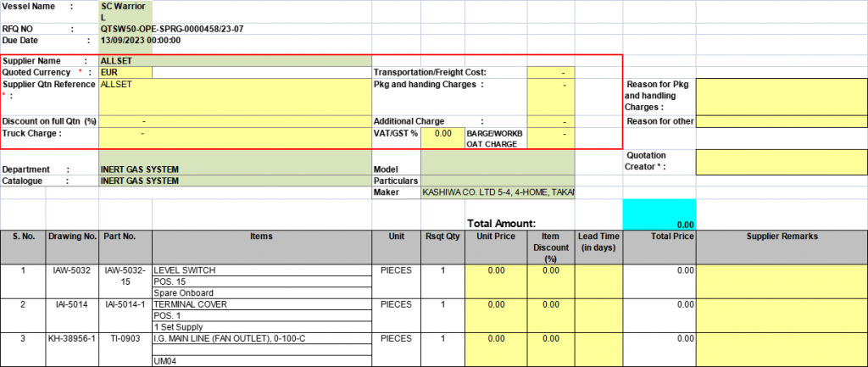Viewport: 868px width, 367px height.
Task: Click the Discount on full Qtn field
Action: pos(235,122)
